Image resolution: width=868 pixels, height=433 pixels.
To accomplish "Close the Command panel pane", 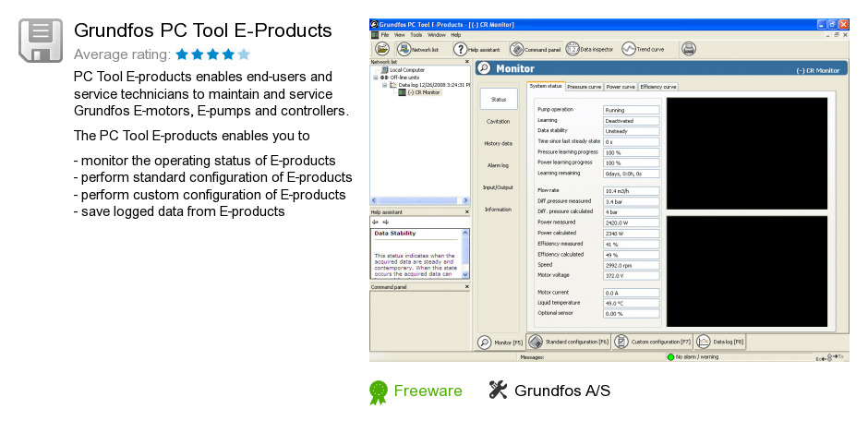I will [466, 287].
